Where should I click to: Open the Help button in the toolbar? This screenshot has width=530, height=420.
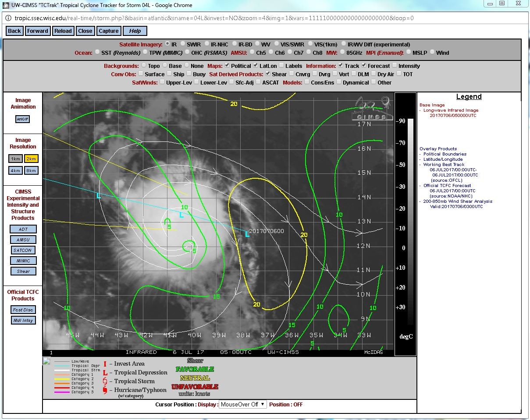pyautogui.click(x=135, y=31)
